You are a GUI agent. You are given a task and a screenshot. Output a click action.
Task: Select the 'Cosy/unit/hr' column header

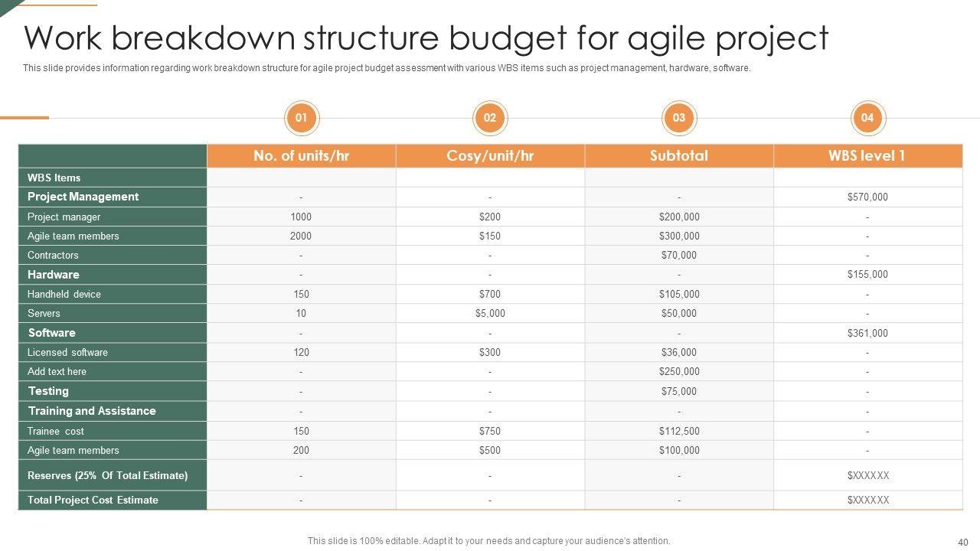[x=490, y=155]
